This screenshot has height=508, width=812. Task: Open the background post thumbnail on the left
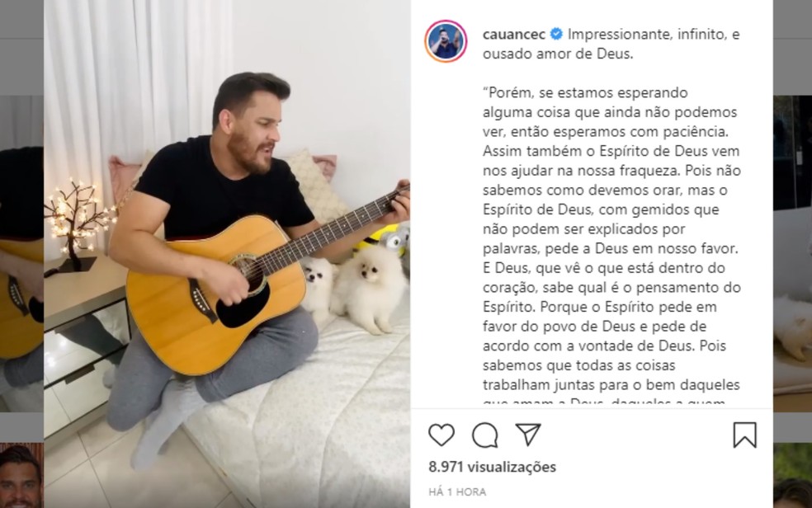[x=21, y=253]
